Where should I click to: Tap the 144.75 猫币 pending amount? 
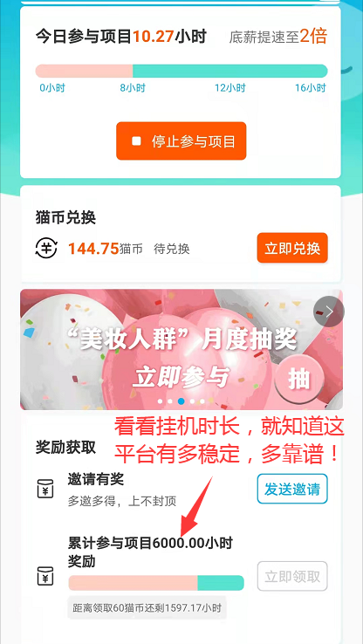click(x=105, y=249)
